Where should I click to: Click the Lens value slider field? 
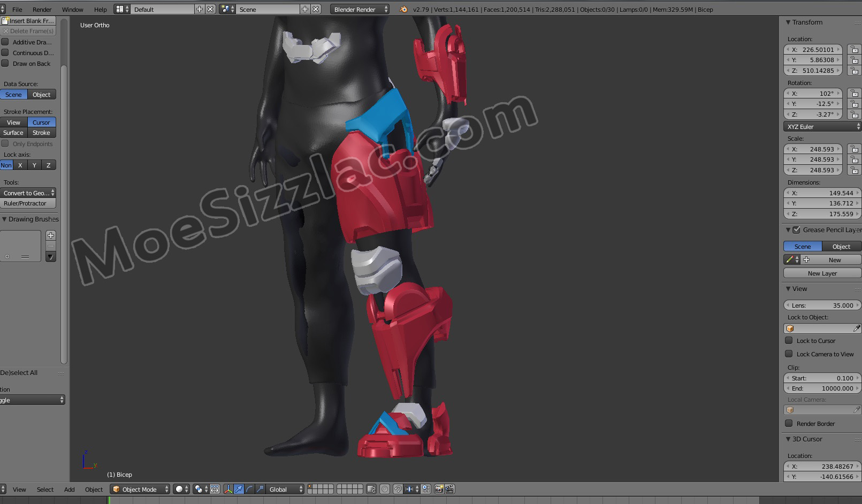click(x=822, y=306)
